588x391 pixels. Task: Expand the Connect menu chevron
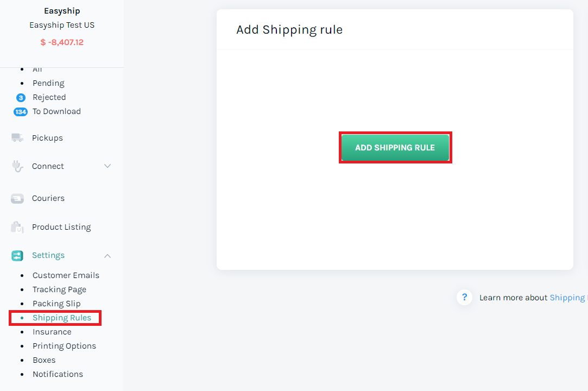click(x=108, y=166)
